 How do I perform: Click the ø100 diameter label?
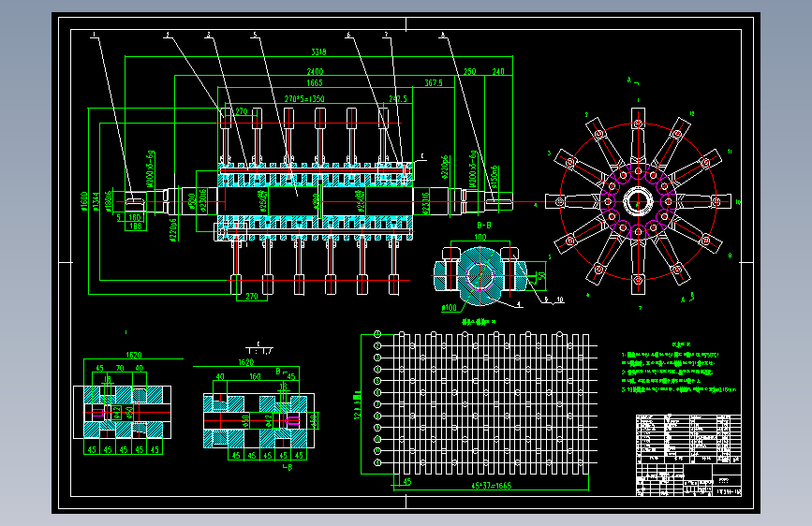point(449,308)
